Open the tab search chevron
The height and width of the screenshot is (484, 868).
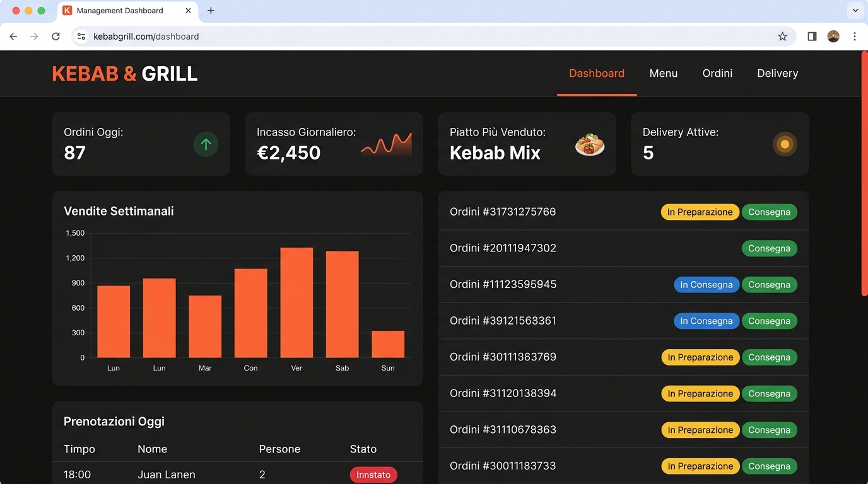[855, 10]
